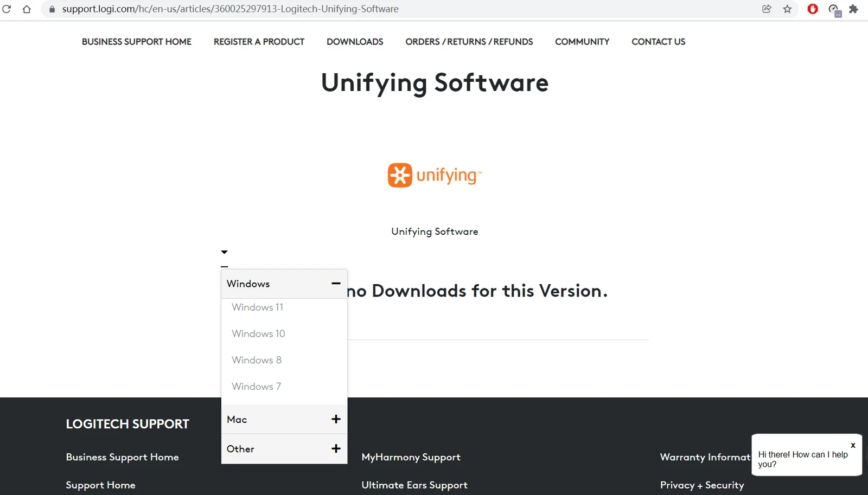This screenshot has width=868, height=495.
Task: Click the chat extension icon in the toolbar
Action: tap(834, 10)
